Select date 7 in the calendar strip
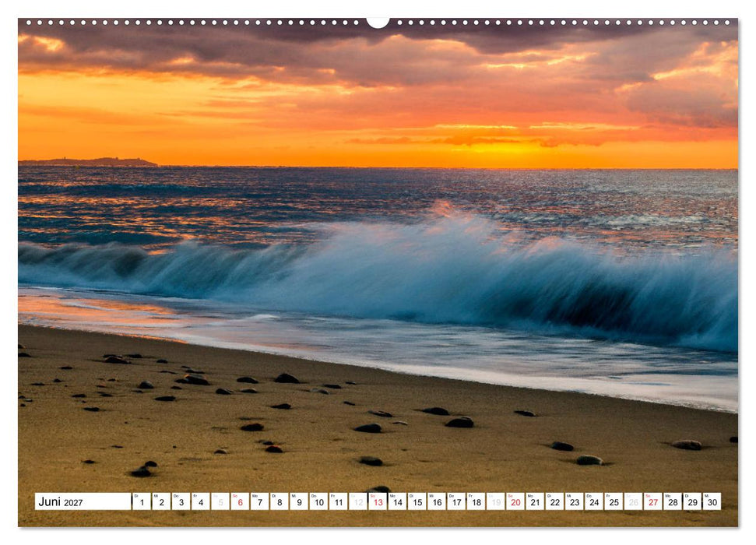Screen dimensions: 756x545 click(x=260, y=501)
